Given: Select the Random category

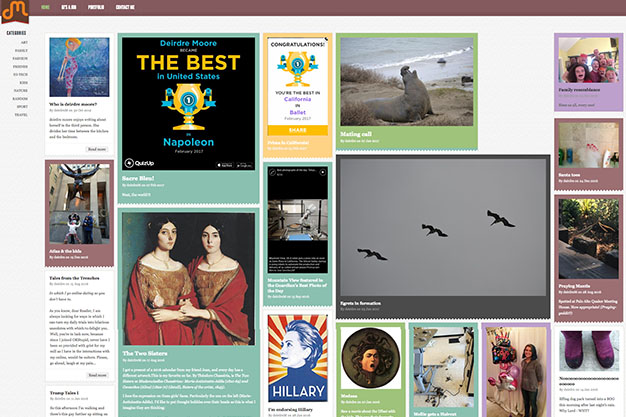Looking at the screenshot, I should click(x=20, y=99).
